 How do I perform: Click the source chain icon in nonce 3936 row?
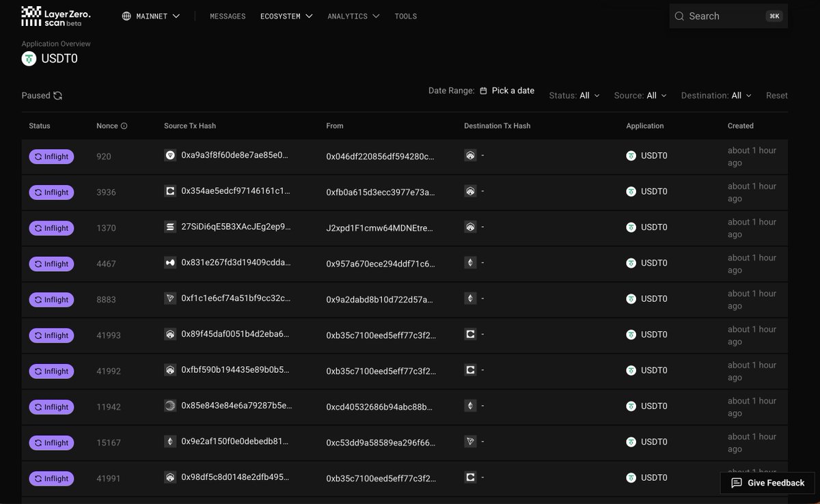coord(170,191)
